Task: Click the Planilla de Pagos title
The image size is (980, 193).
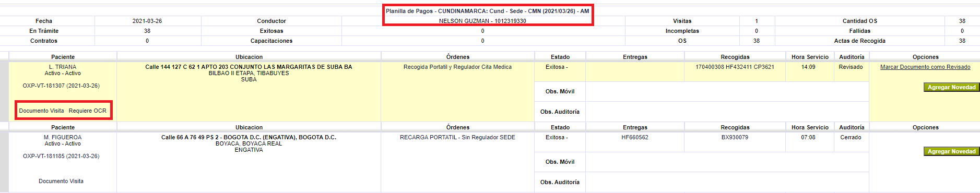Action: coord(488,11)
